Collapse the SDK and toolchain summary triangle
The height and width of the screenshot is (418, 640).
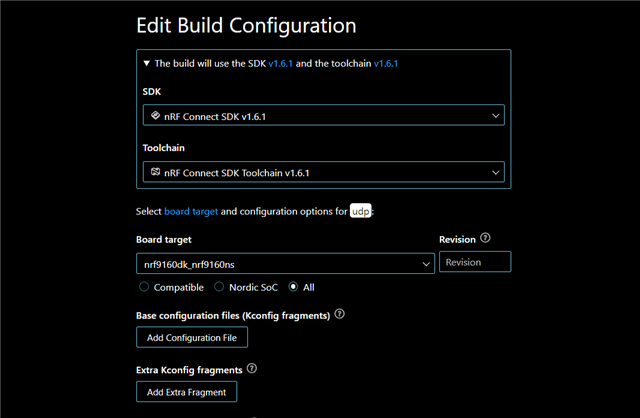pyautogui.click(x=147, y=63)
